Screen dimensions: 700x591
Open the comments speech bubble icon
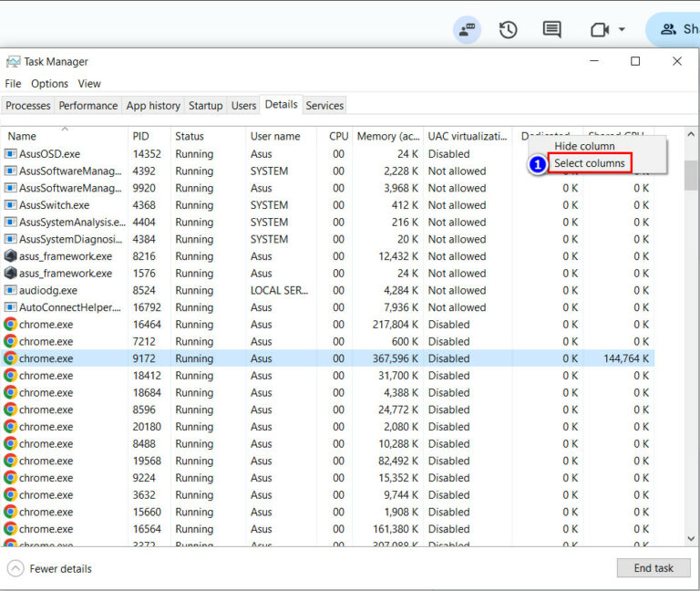pyautogui.click(x=551, y=29)
